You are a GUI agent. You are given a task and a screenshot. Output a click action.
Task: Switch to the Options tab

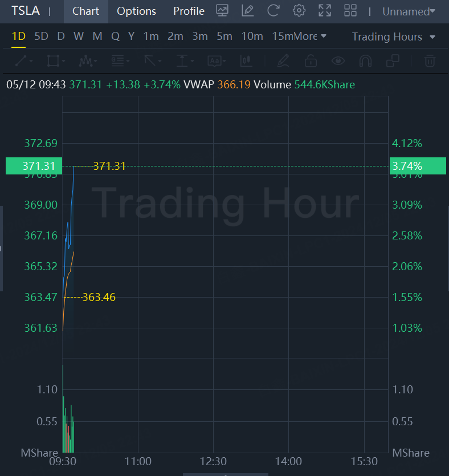tap(136, 11)
